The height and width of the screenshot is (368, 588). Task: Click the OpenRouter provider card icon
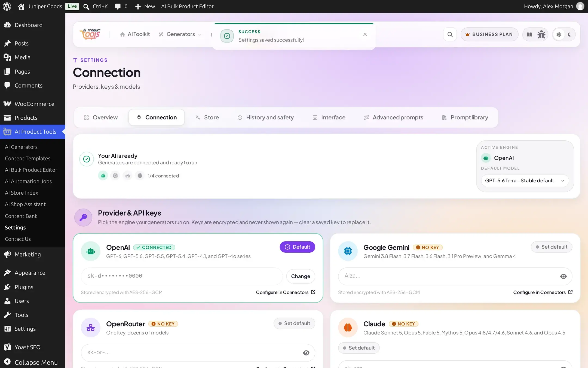pyautogui.click(x=91, y=327)
